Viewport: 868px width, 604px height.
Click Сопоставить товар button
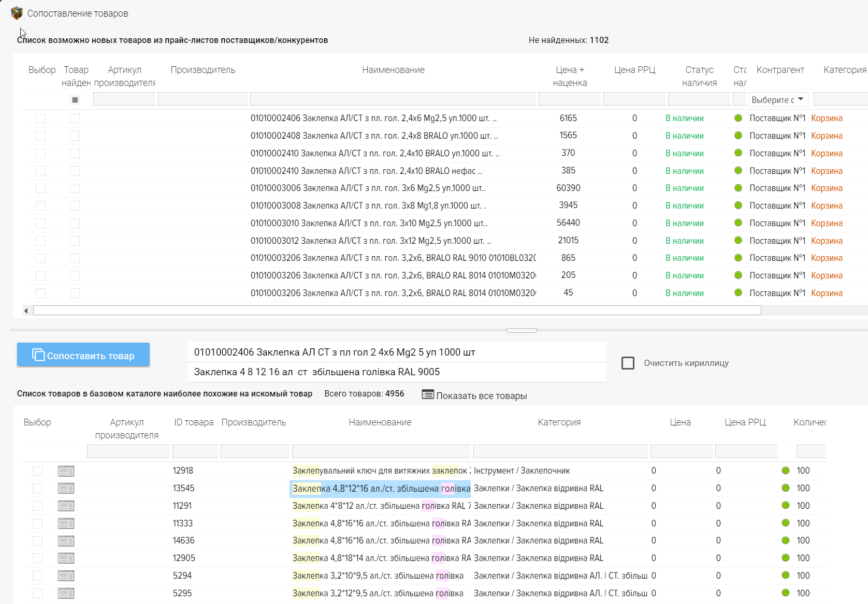pos(83,355)
